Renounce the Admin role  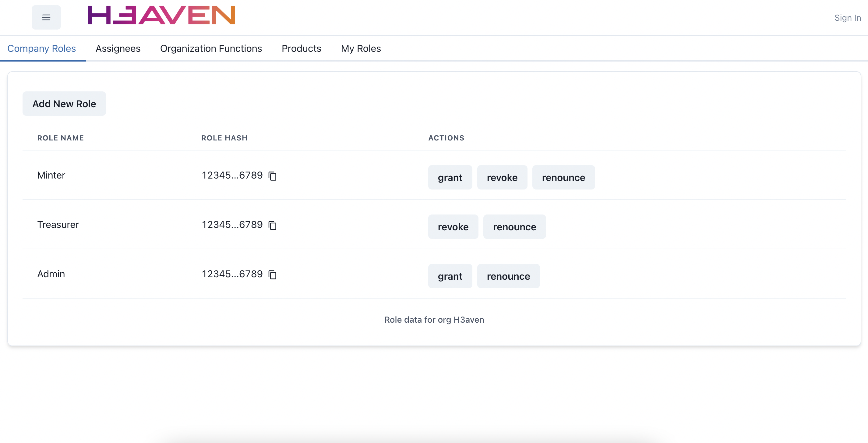[x=508, y=276]
